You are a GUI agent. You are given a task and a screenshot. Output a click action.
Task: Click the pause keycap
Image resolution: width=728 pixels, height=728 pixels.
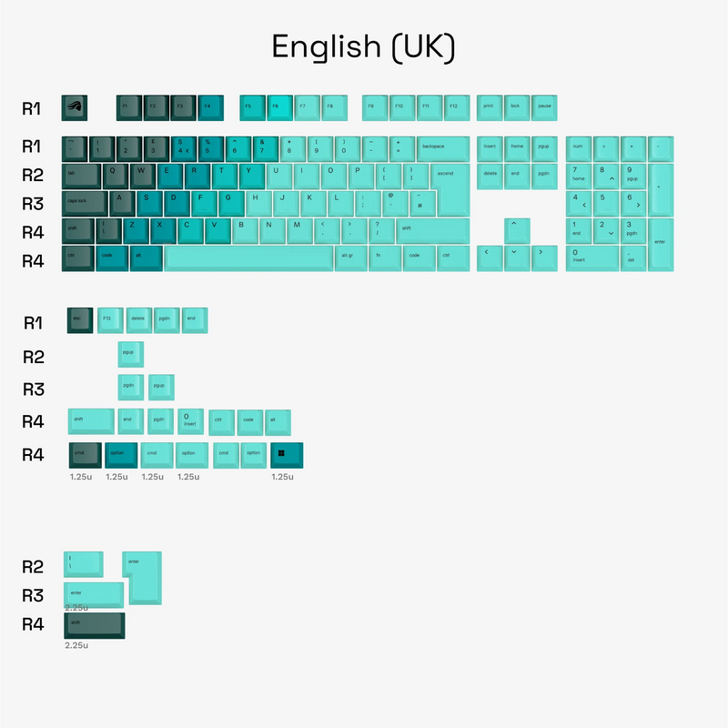[544, 107]
